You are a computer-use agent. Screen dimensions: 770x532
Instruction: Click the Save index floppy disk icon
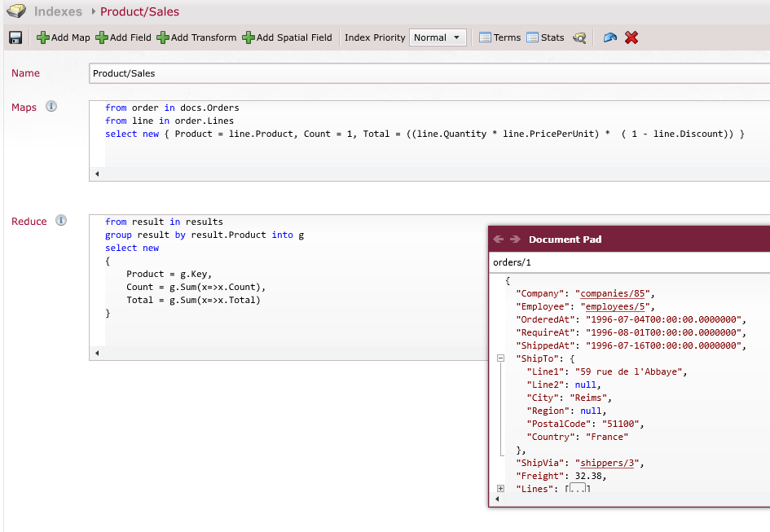[x=15, y=37]
